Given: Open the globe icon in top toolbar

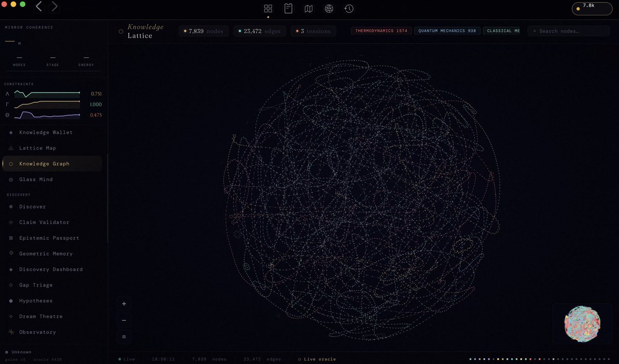Looking at the screenshot, I should [x=329, y=9].
